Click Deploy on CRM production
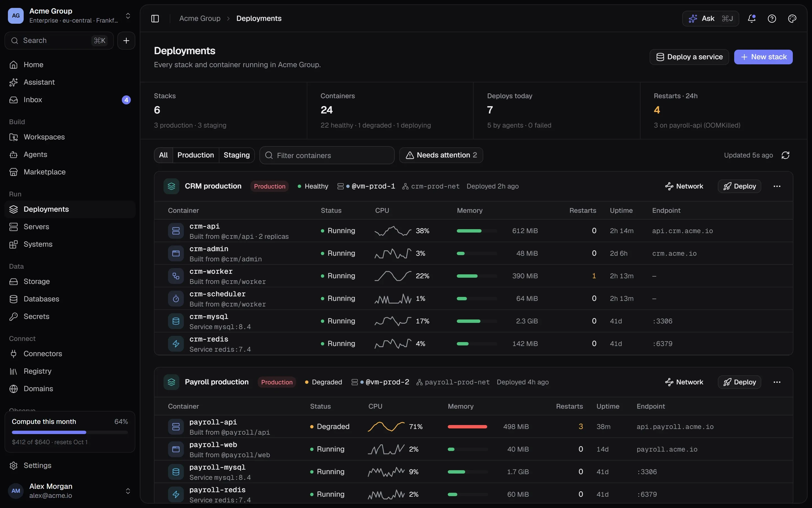 (740, 187)
